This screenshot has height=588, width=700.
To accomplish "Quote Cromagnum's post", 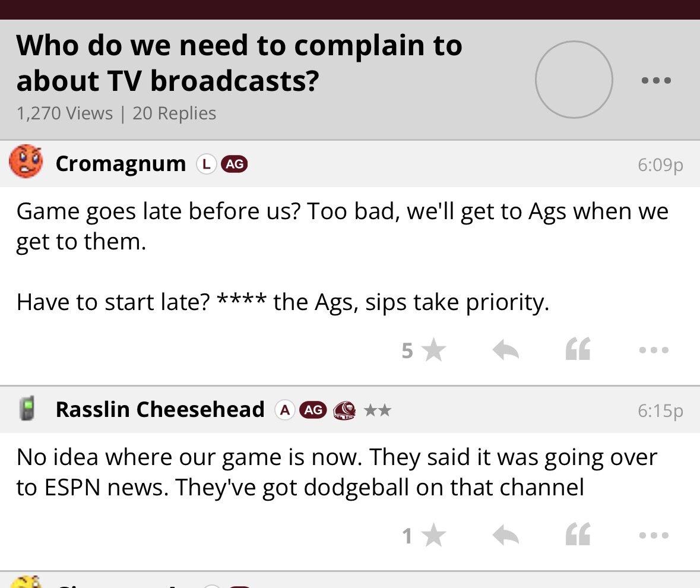I will click(x=578, y=350).
